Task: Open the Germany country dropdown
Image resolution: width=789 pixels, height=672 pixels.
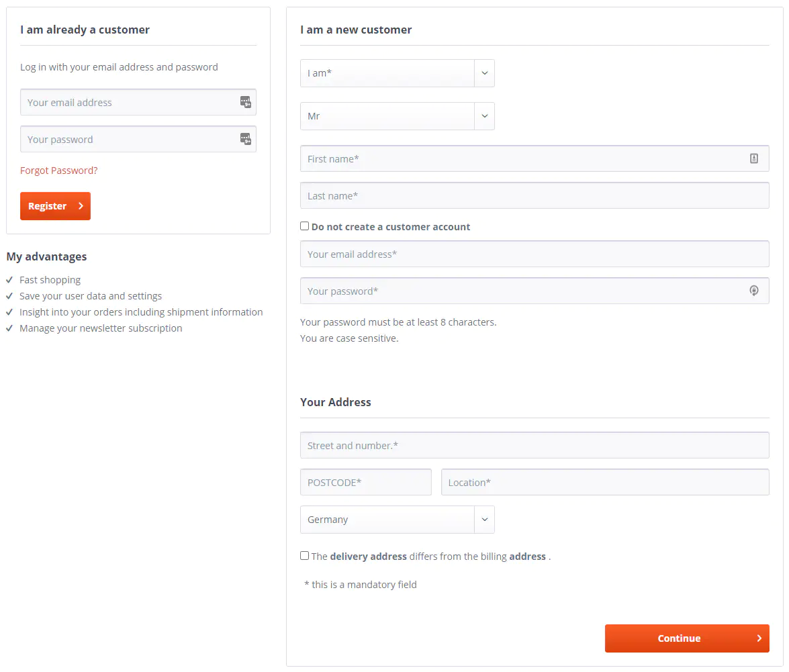Action: click(x=397, y=520)
